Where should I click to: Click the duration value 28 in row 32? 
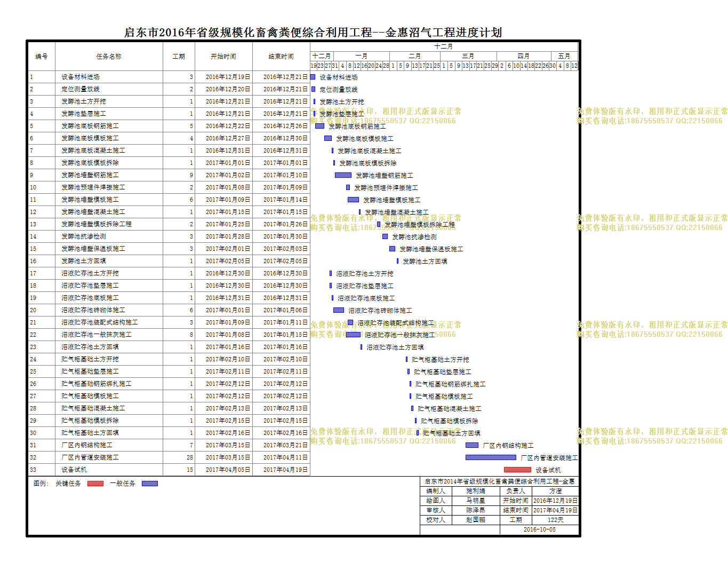[190, 457]
